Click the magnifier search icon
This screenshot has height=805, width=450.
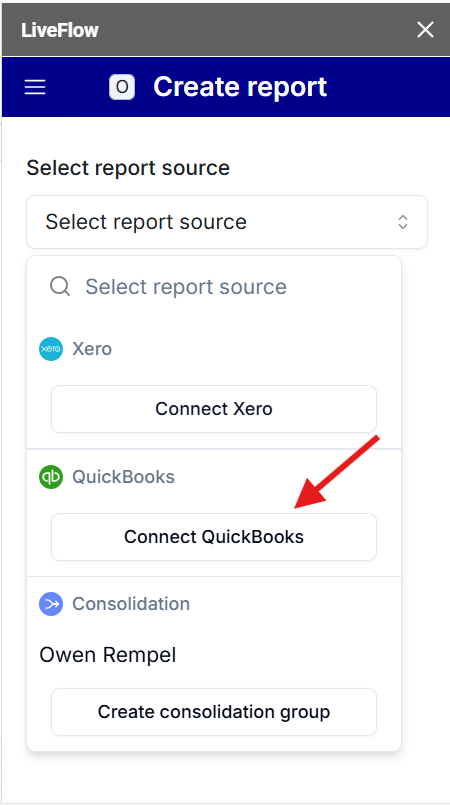tap(60, 286)
